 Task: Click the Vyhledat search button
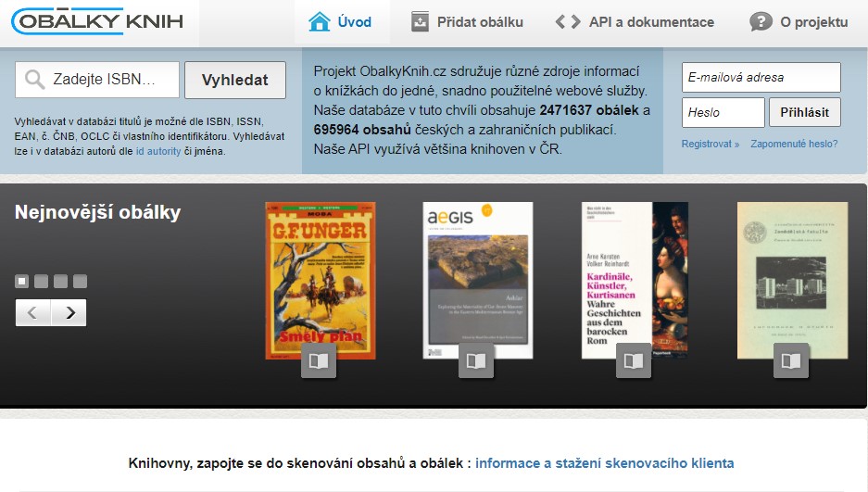pyautogui.click(x=235, y=80)
